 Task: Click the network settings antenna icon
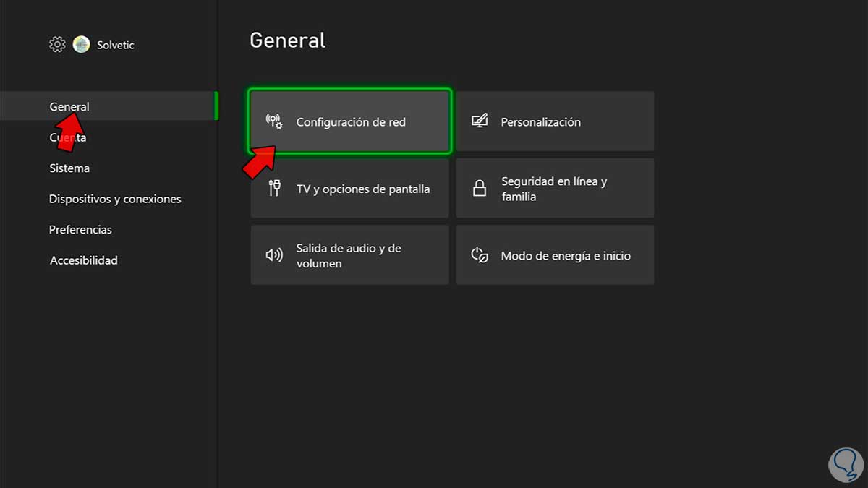coord(274,121)
